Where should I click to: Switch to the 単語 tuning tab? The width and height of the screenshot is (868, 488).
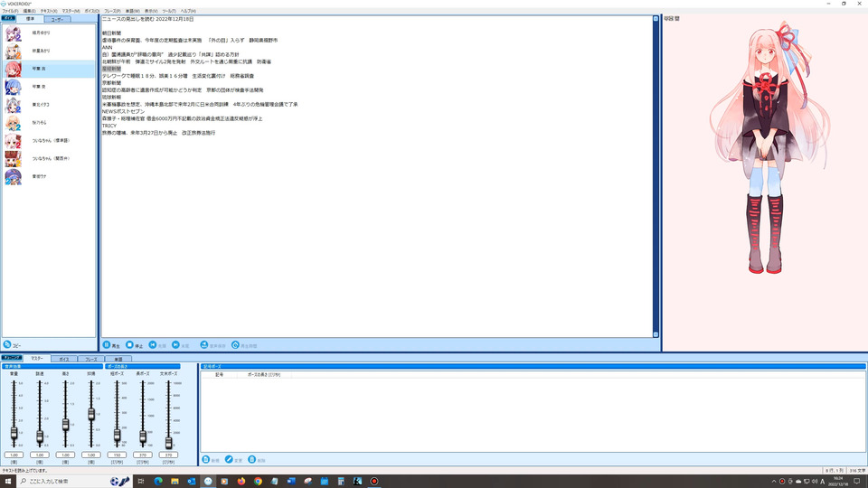[x=118, y=359]
